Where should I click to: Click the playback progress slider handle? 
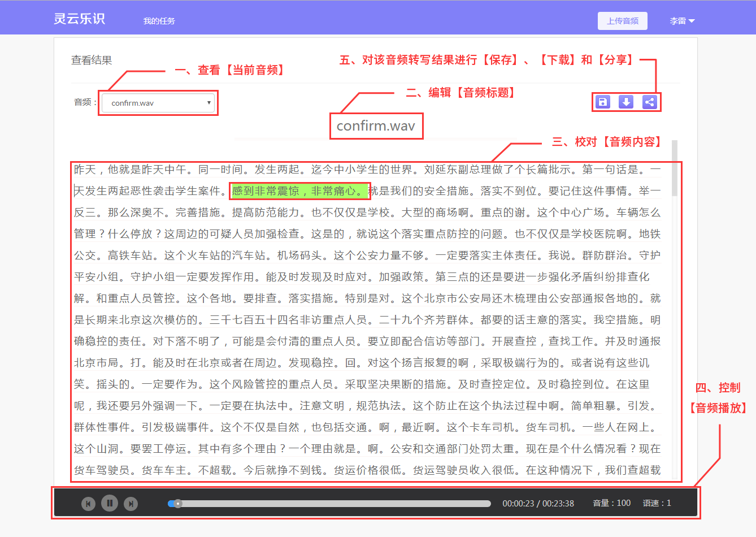(178, 504)
